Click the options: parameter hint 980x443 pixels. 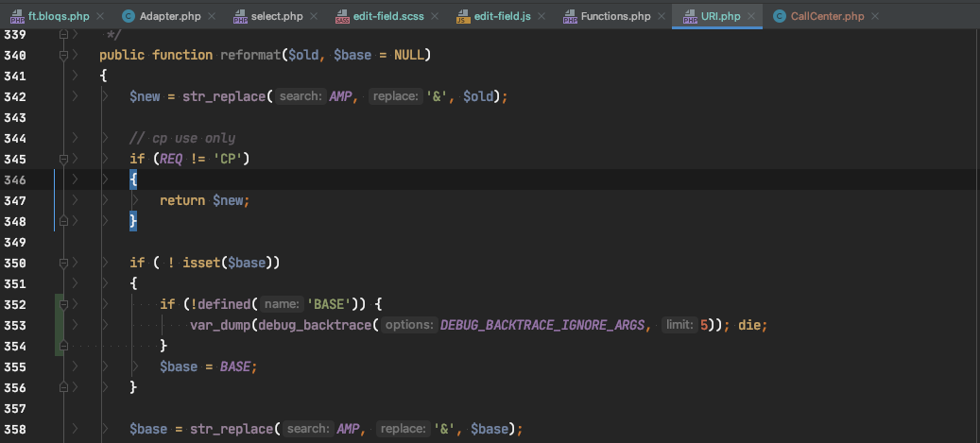point(409,325)
